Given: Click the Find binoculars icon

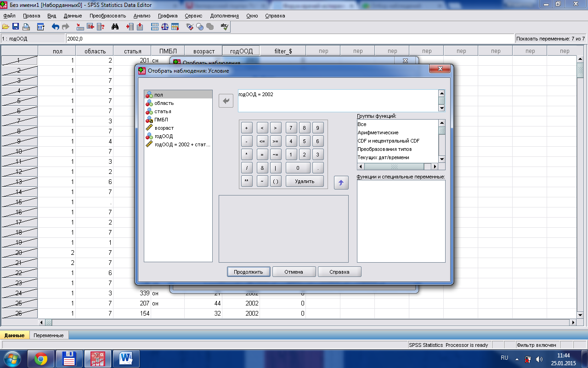Looking at the screenshot, I should tap(115, 27).
